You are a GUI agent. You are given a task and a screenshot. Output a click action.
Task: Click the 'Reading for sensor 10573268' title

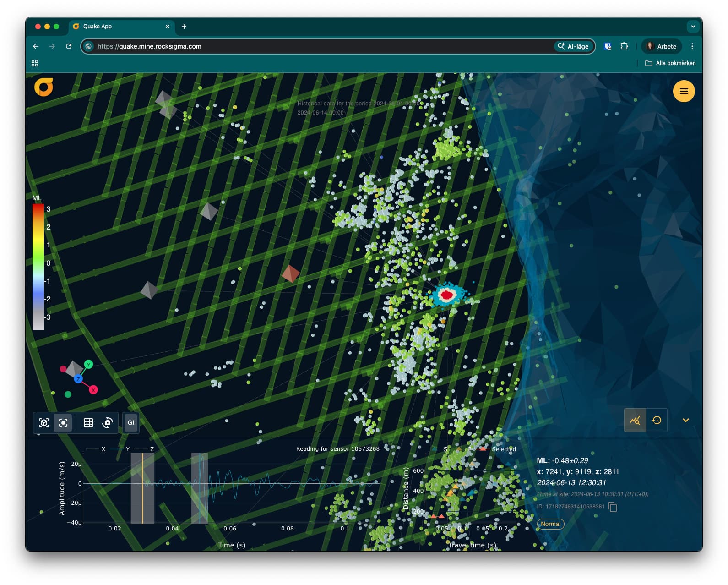pos(338,448)
